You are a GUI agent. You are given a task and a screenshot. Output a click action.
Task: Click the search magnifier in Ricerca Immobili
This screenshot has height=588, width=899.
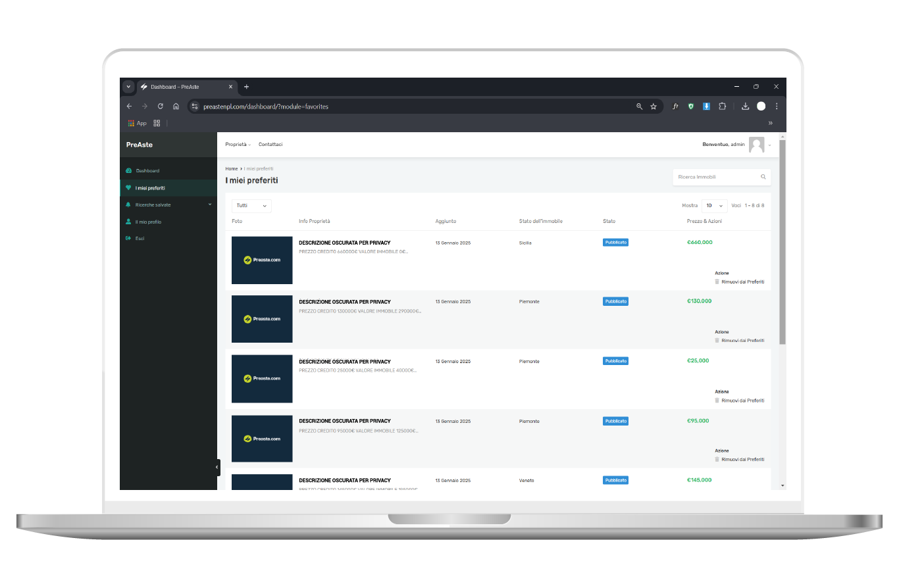(x=763, y=177)
